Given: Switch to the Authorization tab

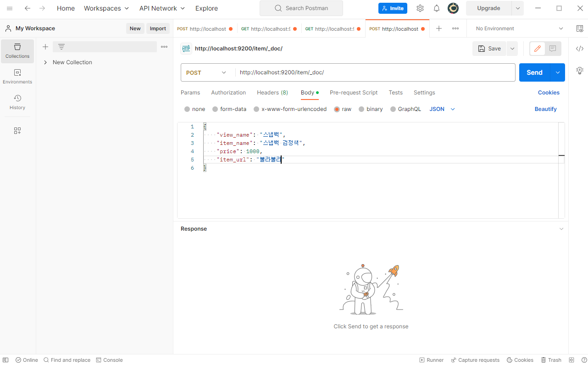Looking at the screenshot, I should coord(228,93).
